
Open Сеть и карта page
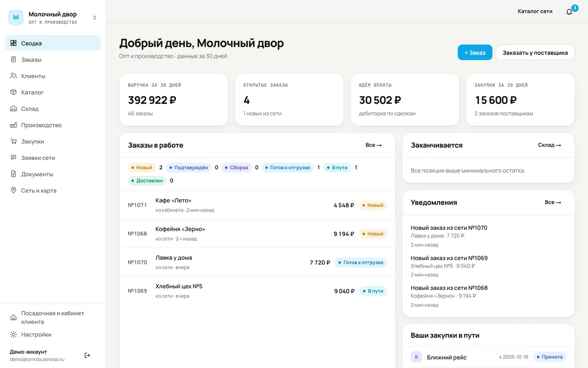(53, 190)
